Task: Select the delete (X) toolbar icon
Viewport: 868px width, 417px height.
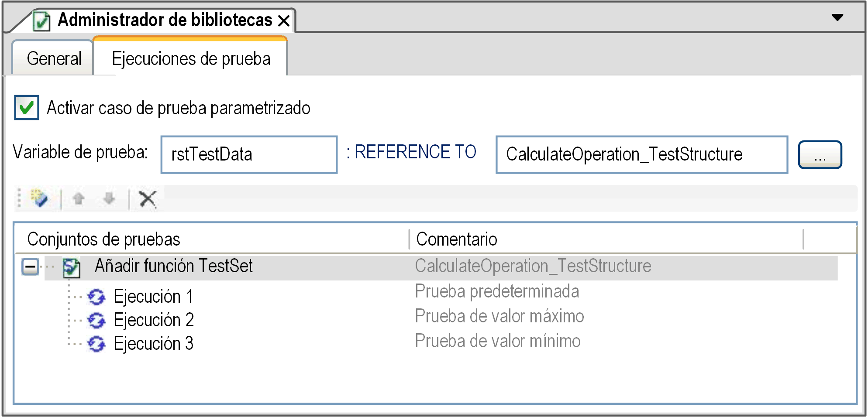Action: click(x=148, y=198)
